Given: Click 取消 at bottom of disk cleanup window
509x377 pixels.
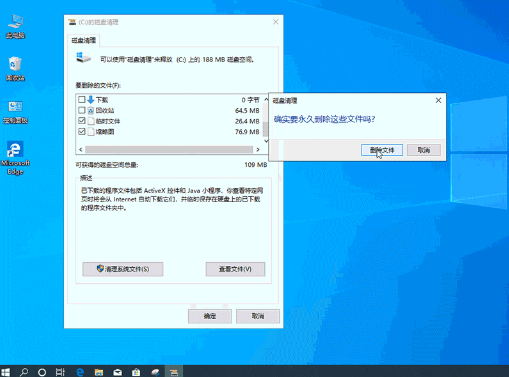Looking at the screenshot, I should click(x=258, y=316).
